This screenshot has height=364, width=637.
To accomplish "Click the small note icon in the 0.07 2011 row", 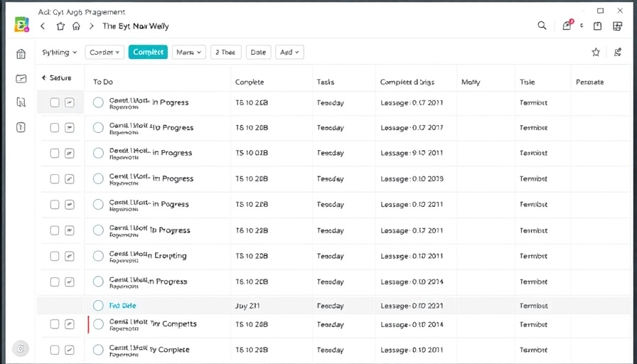I will pos(70,102).
